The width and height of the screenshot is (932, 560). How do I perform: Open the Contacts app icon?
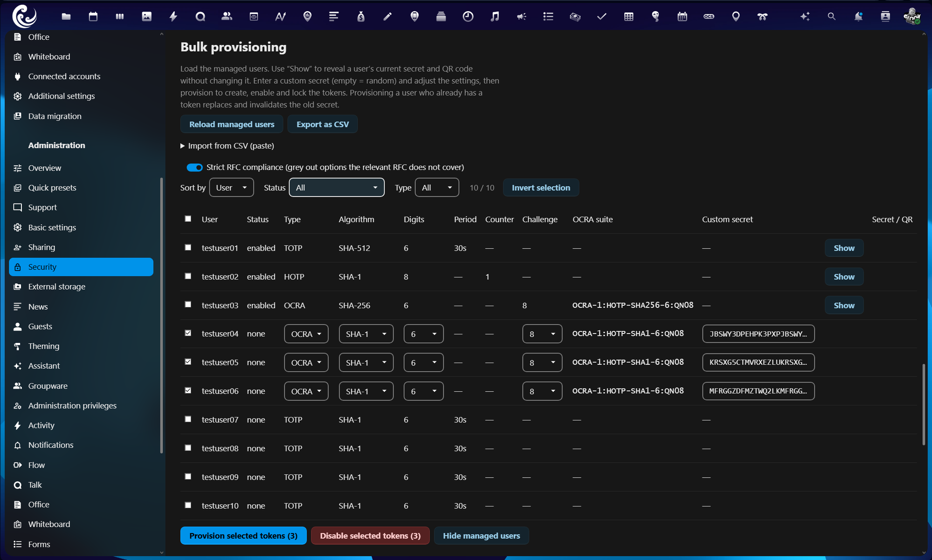[x=227, y=17]
